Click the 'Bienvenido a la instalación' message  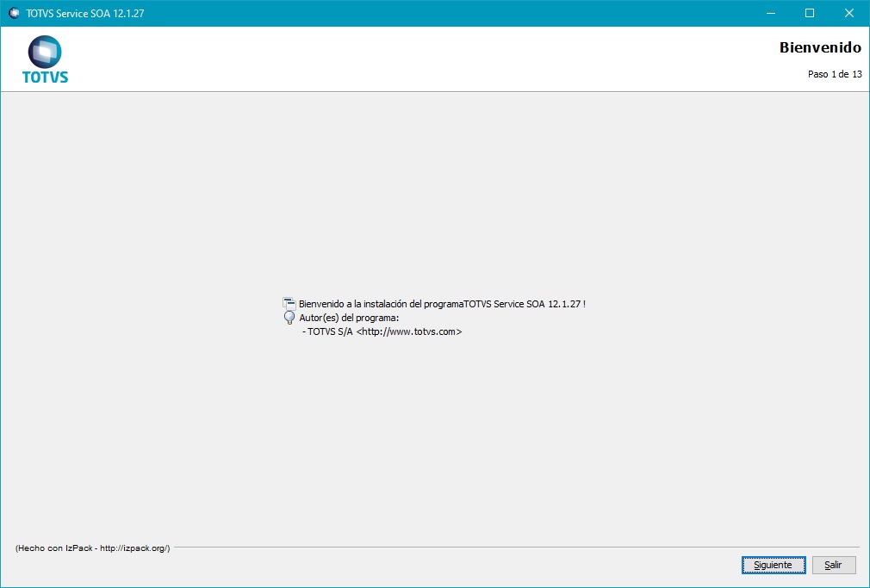(442, 304)
